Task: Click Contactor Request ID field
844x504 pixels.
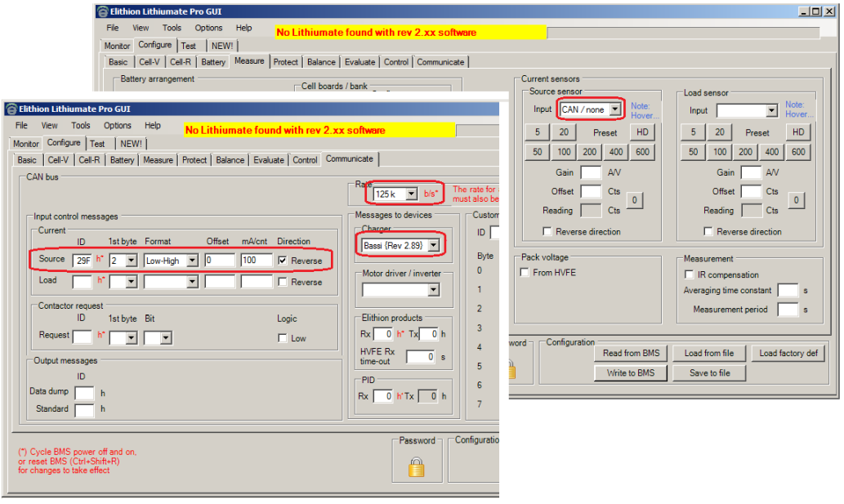Action: 83,337
